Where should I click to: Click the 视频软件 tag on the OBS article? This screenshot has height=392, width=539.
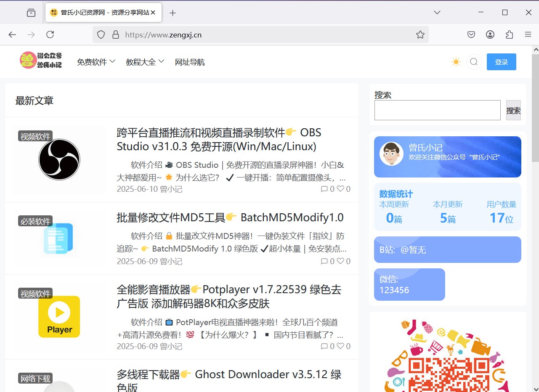(x=35, y=136)
